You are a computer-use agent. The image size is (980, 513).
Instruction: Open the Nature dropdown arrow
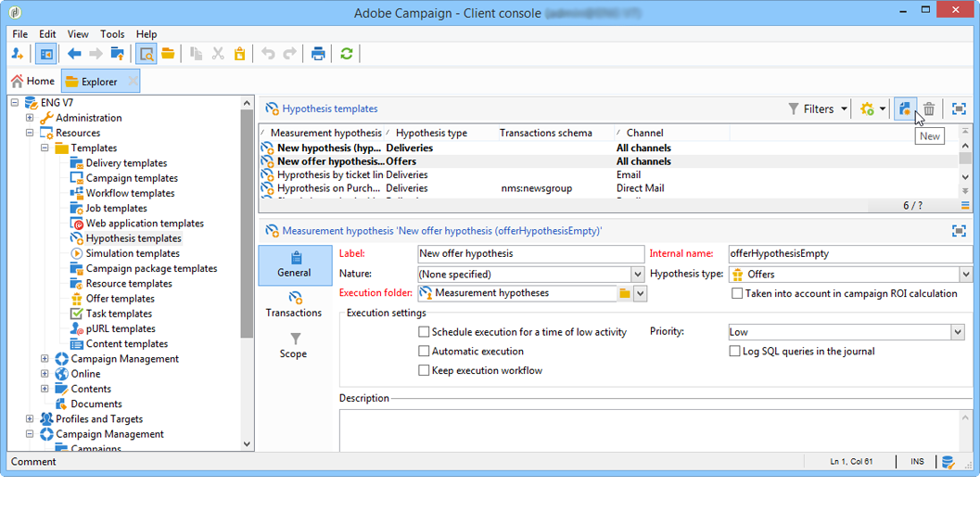(x=637, y=274)
